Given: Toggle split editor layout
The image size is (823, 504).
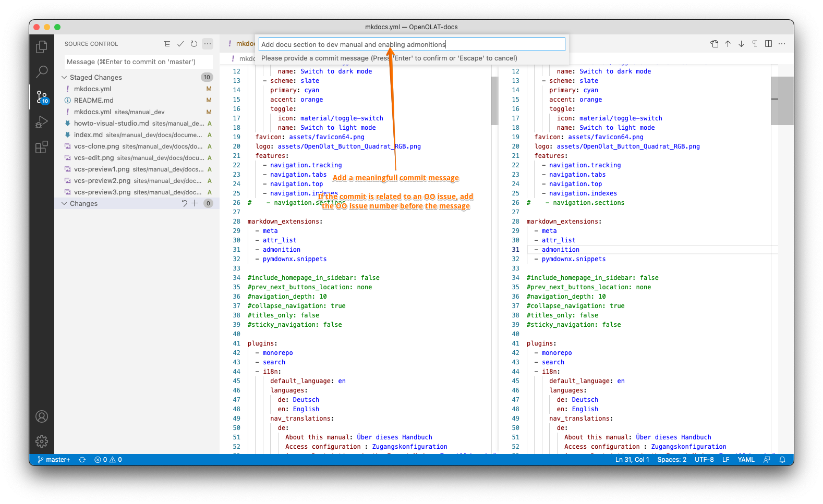Looking at the screenshot, I should pyautogui.click(x=768, y=44).
